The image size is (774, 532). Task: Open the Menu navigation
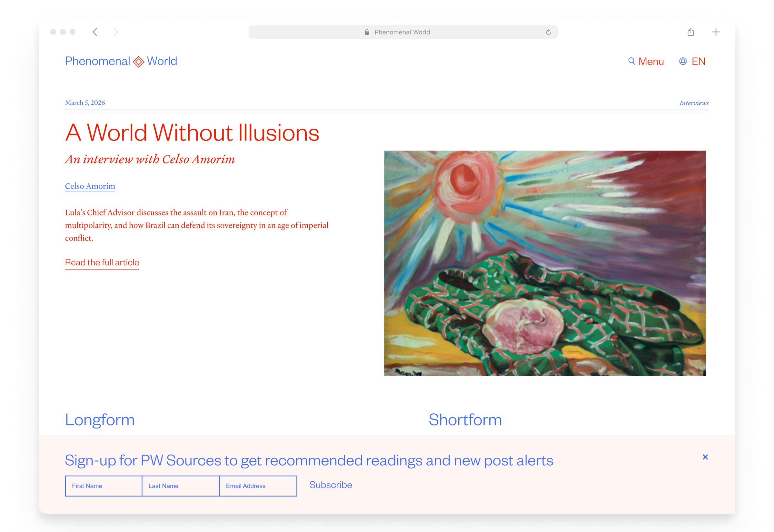pos(651,62)
